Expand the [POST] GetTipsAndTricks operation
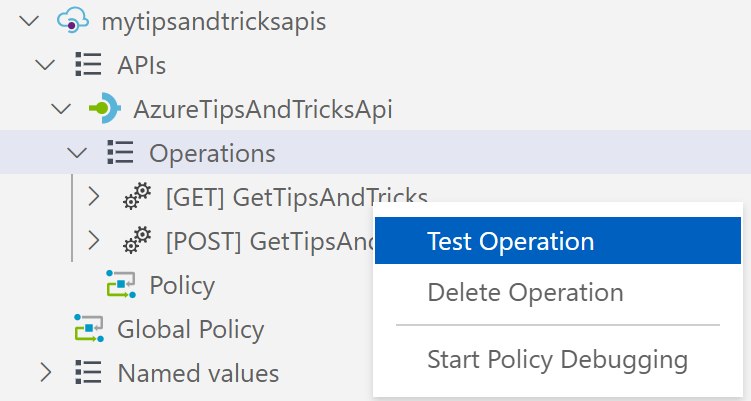This screenshot has width=751, height=401. click(94, 241)
